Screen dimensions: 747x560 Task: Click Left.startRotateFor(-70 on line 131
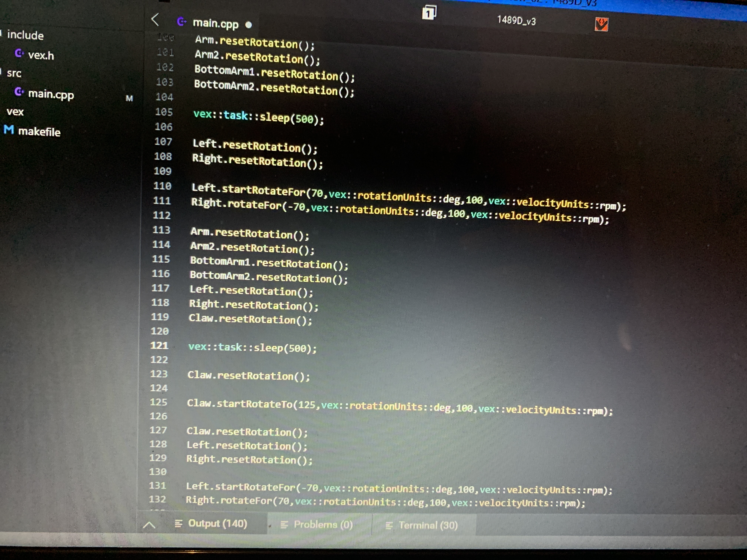coord(252,487)
